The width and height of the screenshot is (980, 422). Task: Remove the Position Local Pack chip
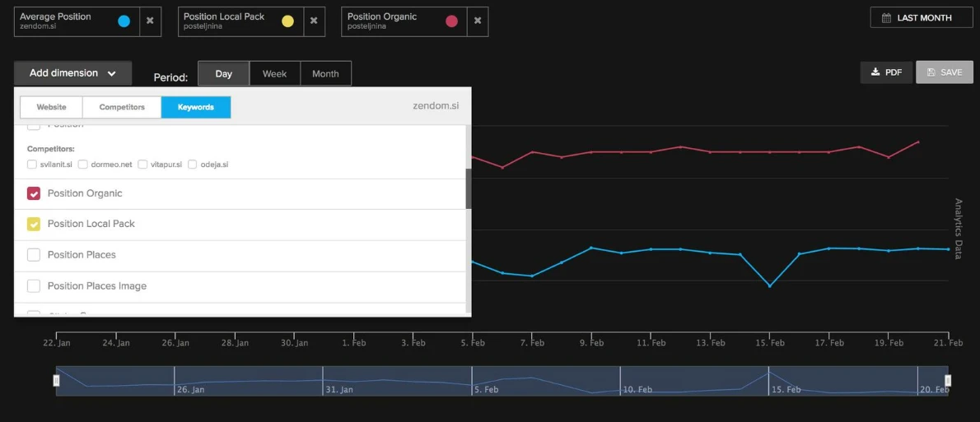pos(314,21)
